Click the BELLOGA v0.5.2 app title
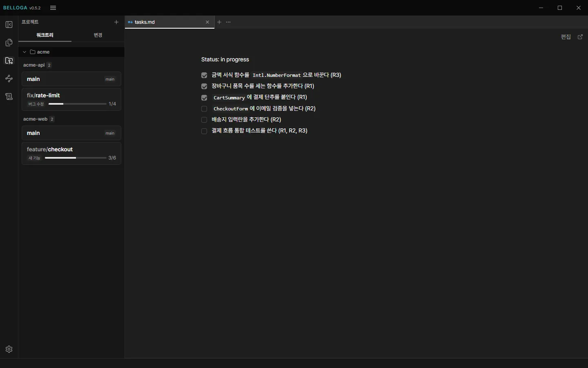 coord(22,8)
